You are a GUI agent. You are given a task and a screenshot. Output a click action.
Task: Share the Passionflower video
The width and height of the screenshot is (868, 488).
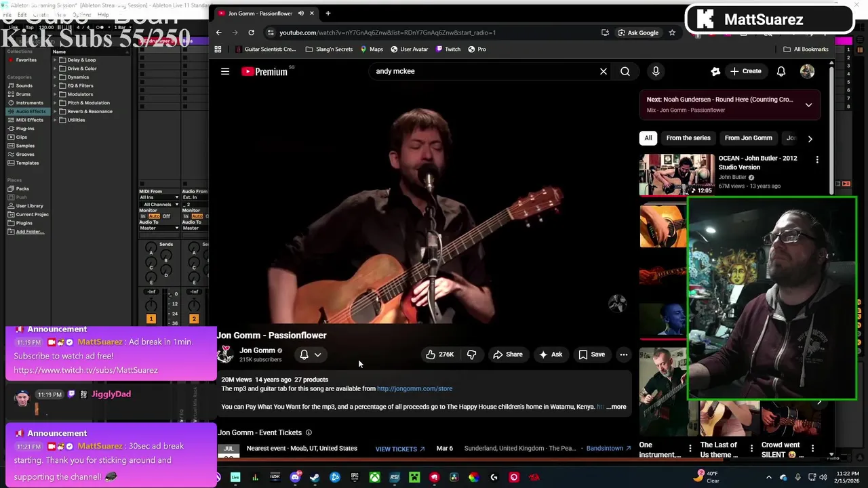pos(508,354)
